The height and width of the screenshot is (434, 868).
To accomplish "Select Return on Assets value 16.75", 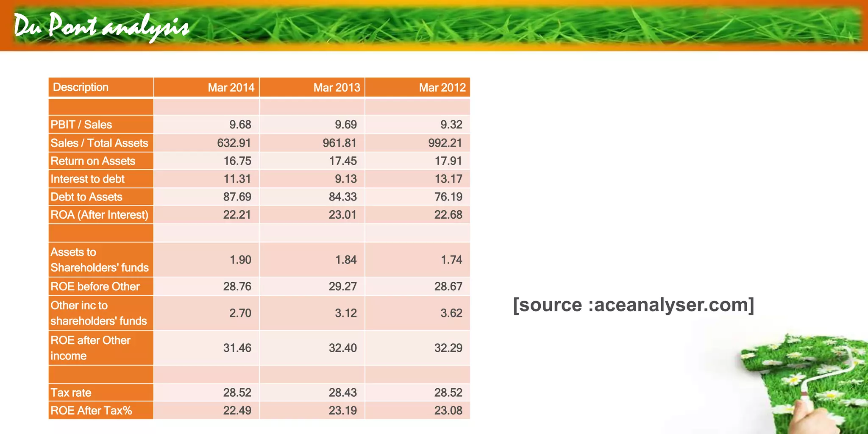I will 237,161.
